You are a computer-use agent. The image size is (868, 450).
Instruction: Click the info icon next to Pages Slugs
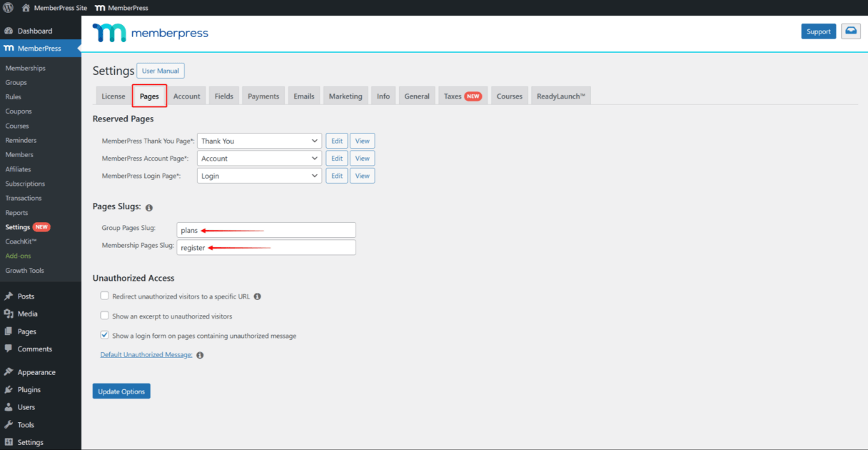149,208
